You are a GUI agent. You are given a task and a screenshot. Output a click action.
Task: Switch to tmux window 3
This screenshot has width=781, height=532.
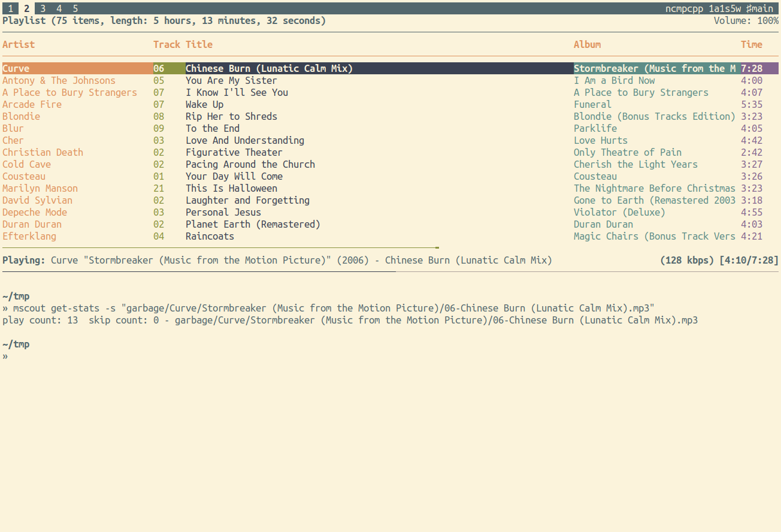coord(43,8)
